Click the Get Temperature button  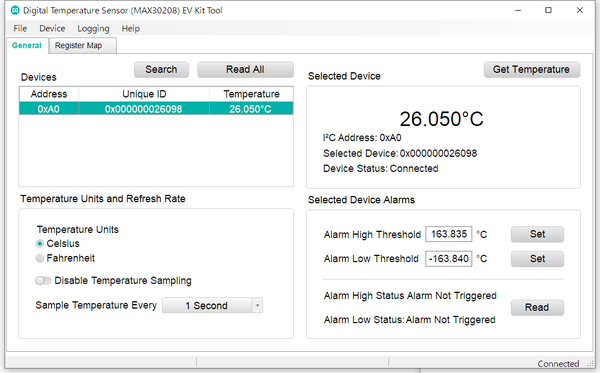point(532,70)
